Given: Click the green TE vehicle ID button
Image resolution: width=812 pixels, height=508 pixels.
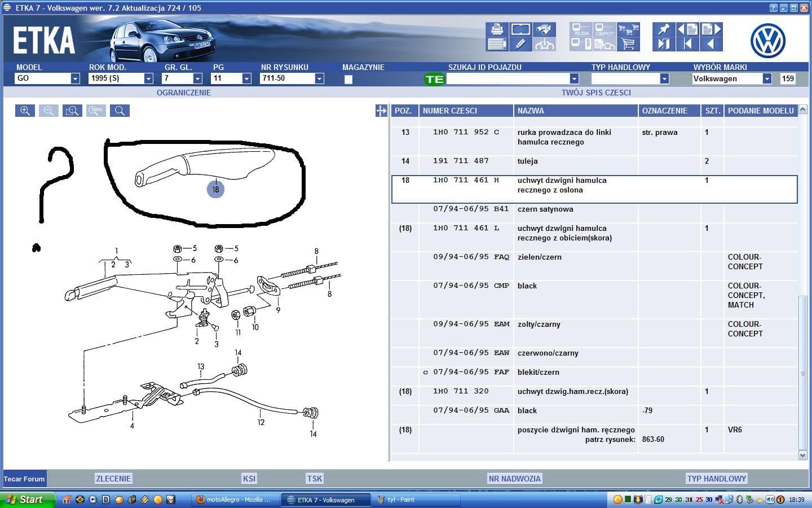Looking at the screenshot, I should pyautogui.click(x=434, y=79).
